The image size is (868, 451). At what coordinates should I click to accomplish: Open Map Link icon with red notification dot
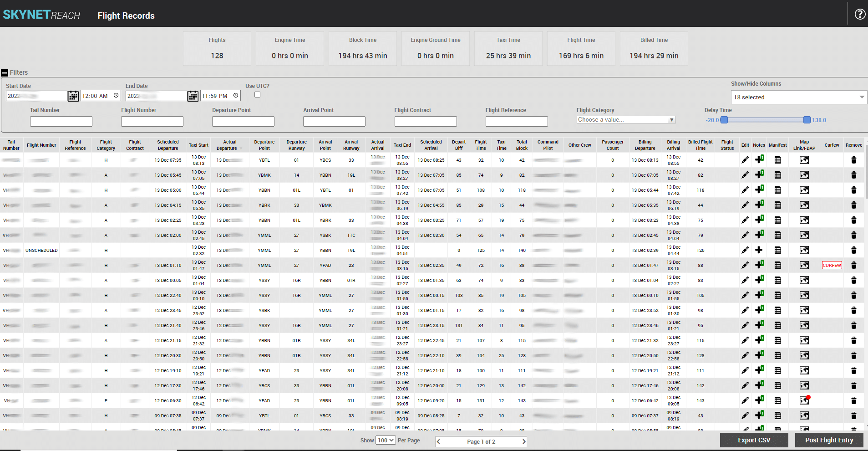(804, 400)
